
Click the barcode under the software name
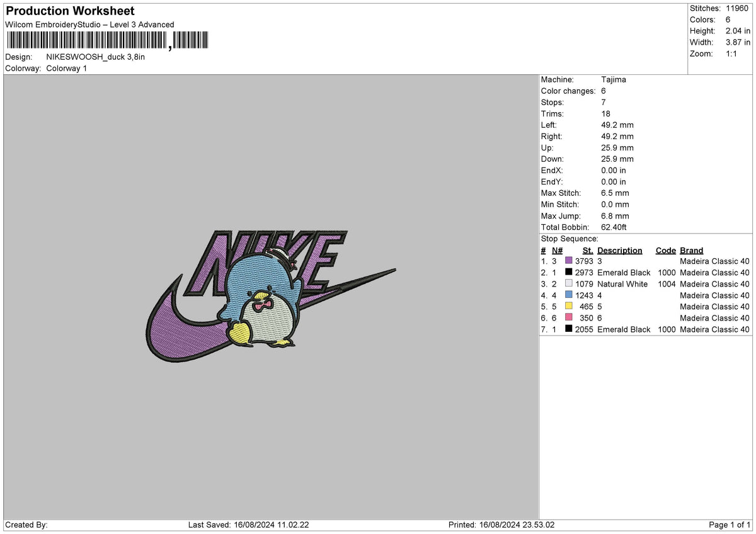click(x=106, y=41)
